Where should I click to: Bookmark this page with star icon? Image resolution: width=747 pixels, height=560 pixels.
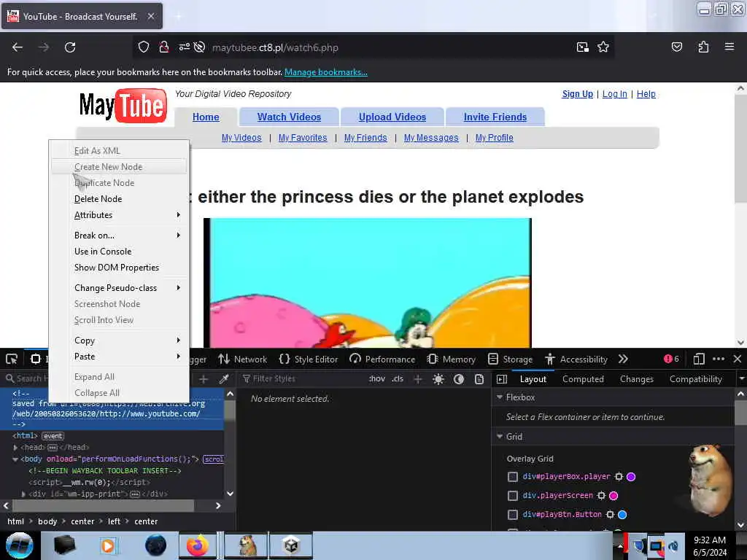coord(603,47)
